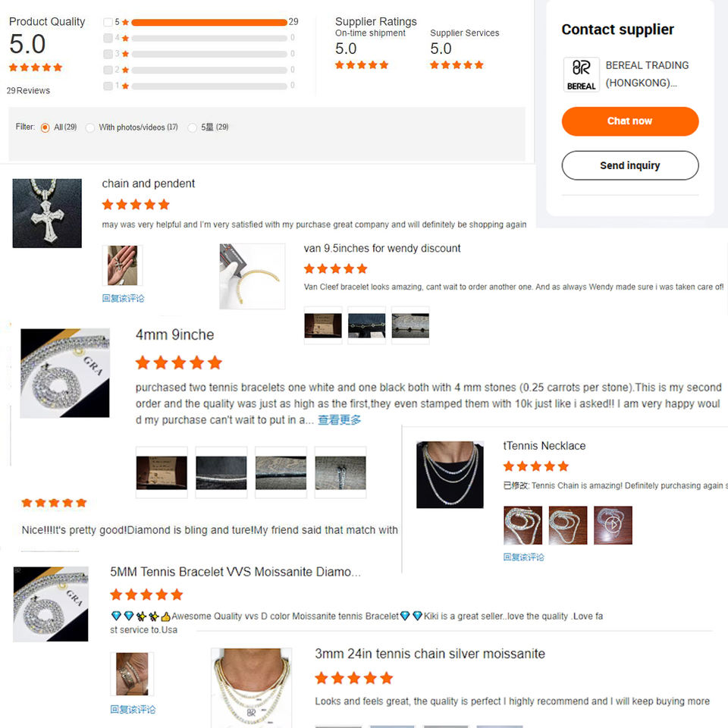This screenshot has height=728, width=728.
Task: Reply to the chain and pendent review
Action: pos(123,298)
